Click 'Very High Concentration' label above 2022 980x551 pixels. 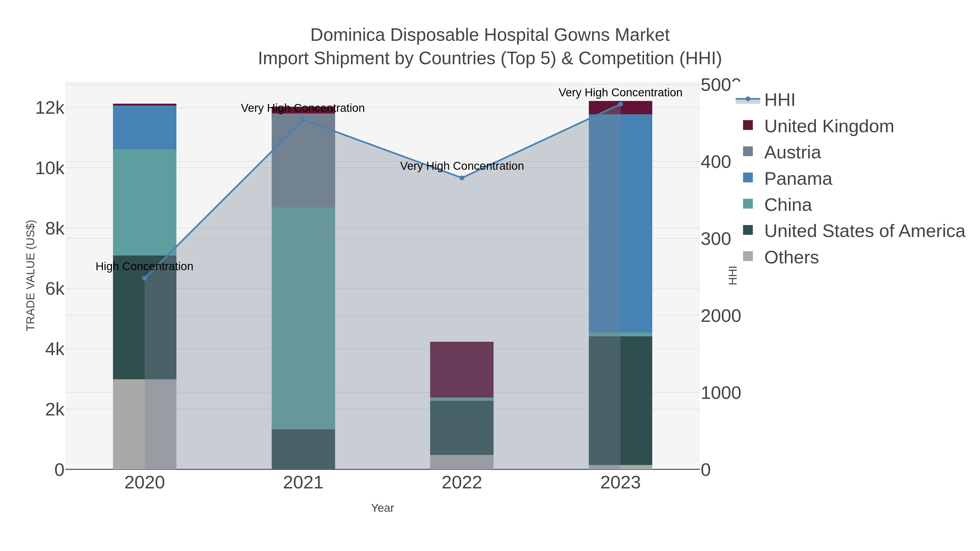[x=462, y=166]
